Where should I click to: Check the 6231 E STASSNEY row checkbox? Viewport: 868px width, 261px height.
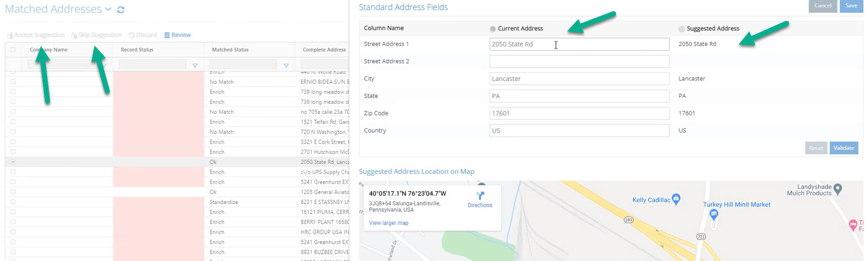13,202
